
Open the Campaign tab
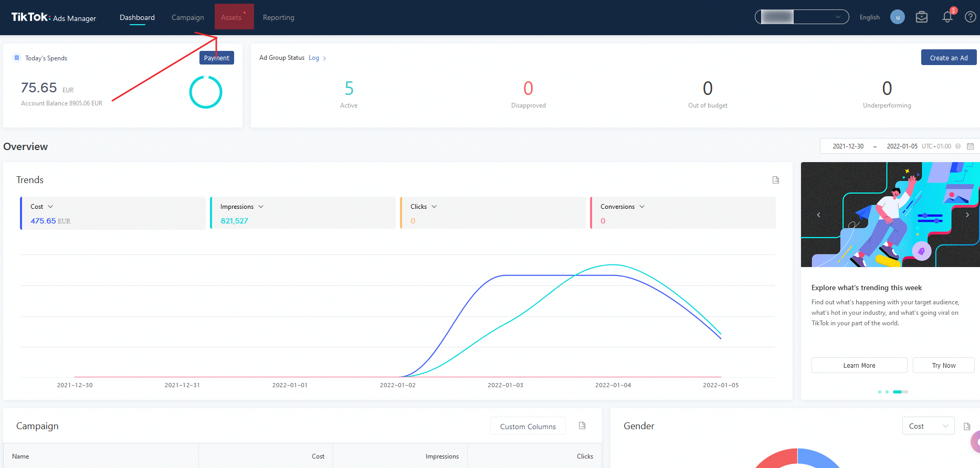(x=188, y=17)
